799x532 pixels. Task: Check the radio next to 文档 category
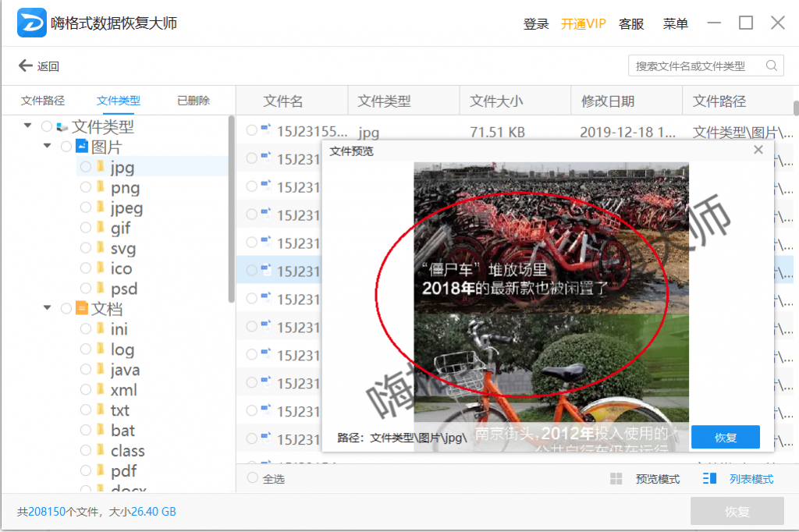coord(66,308)
